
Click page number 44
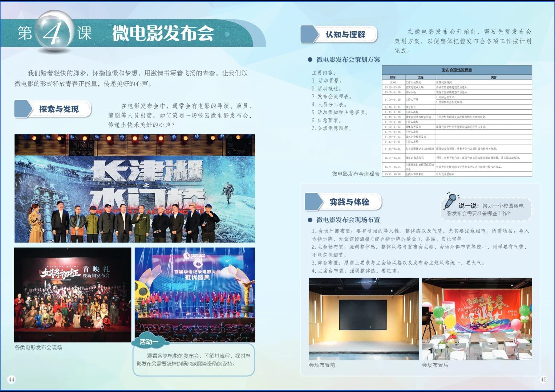tap(11, 380)
